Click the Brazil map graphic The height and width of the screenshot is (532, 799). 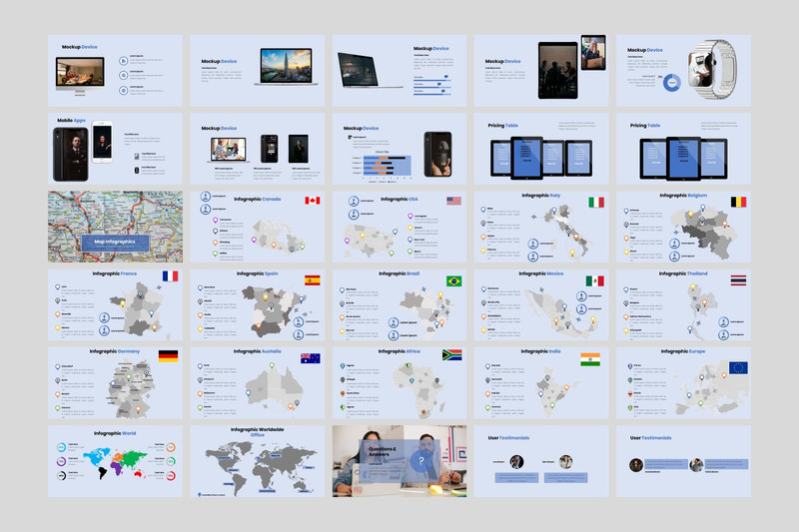(x=425, y=313)
